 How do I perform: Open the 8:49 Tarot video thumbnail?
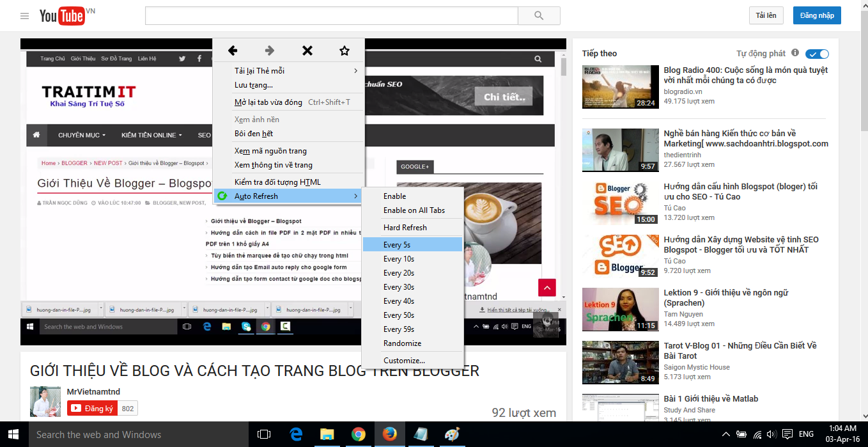620,363
